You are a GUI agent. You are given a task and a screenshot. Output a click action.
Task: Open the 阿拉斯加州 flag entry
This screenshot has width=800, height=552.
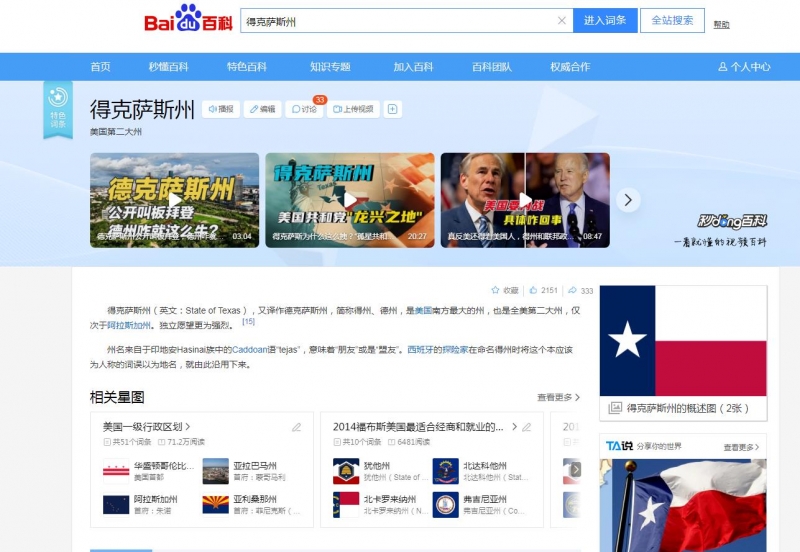click(x=140, y=504)
